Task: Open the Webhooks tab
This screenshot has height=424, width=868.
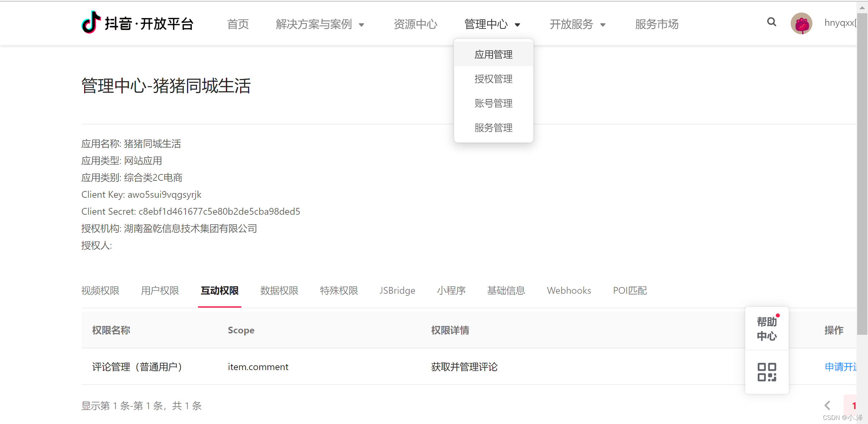Action: [x=569, y=291]
